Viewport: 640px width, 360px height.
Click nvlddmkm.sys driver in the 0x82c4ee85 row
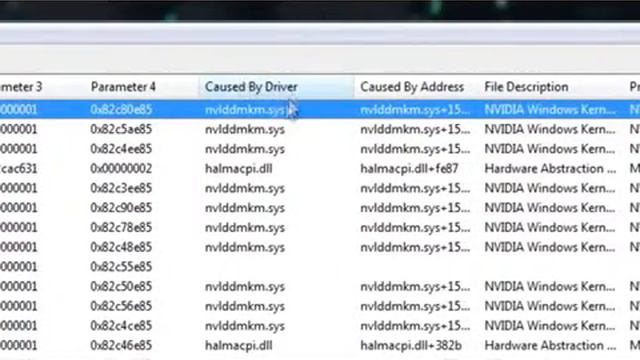[x=244, y=149]
